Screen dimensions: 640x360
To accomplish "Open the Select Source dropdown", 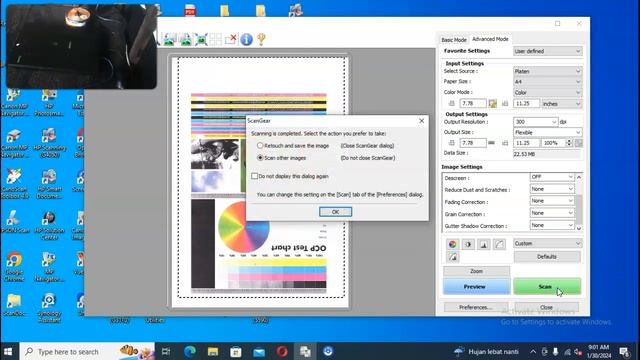I will click(547, 71).
